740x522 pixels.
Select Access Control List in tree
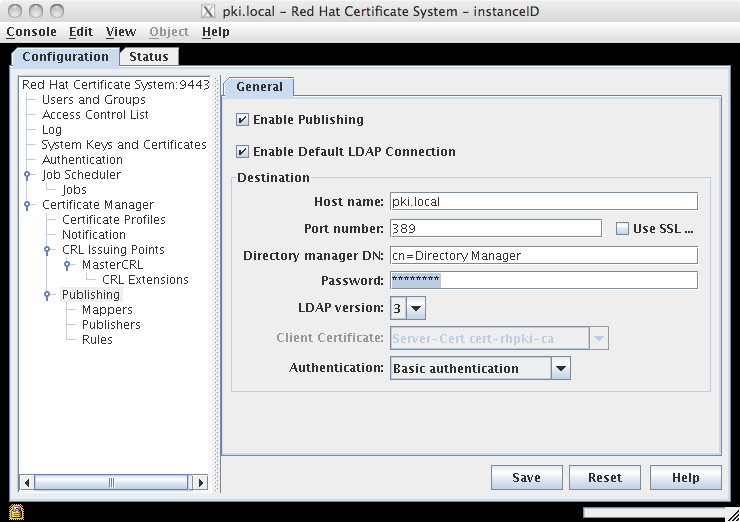[x=95, y=115]
